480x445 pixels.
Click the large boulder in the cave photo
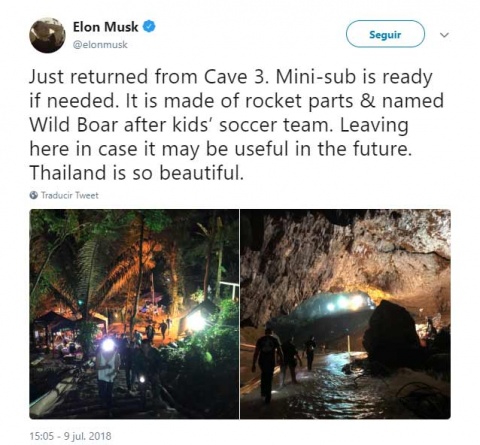pyautogui.click(x=391, y=332)
